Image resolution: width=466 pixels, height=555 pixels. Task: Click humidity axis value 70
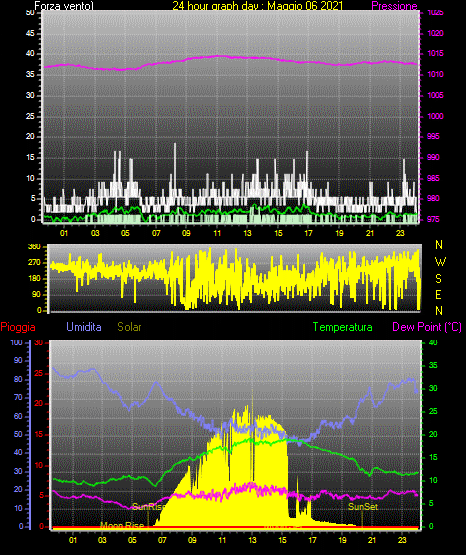tap(18, 397)
